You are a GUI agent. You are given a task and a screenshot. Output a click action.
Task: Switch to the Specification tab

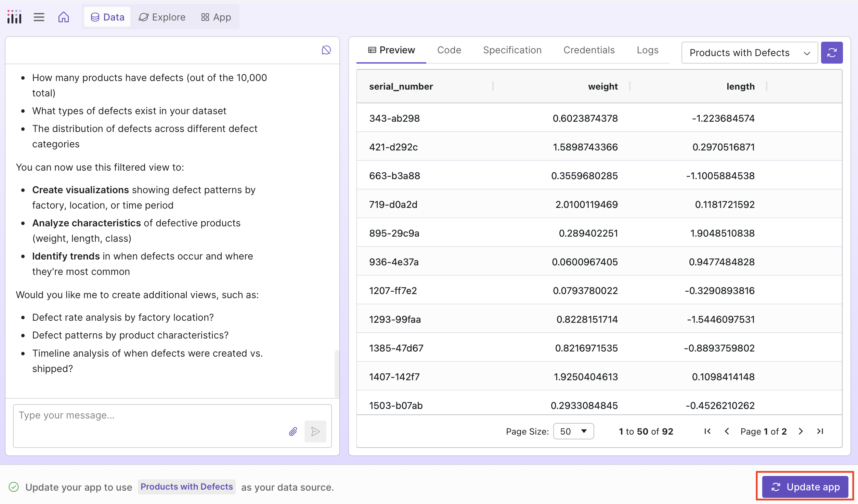click(x=512, y=50)
